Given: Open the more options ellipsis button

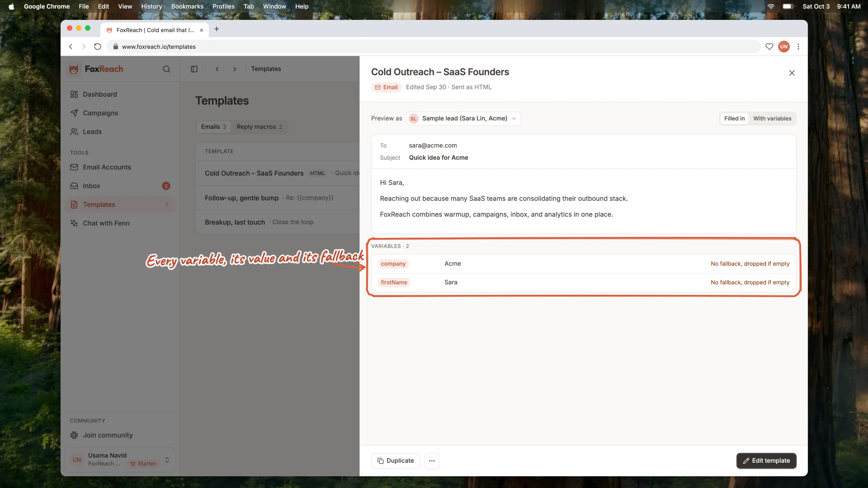Looking at the screenshot, I should (432, 461).
